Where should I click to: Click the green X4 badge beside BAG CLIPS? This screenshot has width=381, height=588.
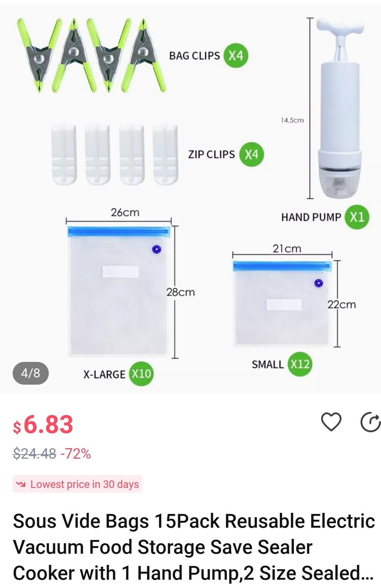[x=236, y=56]
